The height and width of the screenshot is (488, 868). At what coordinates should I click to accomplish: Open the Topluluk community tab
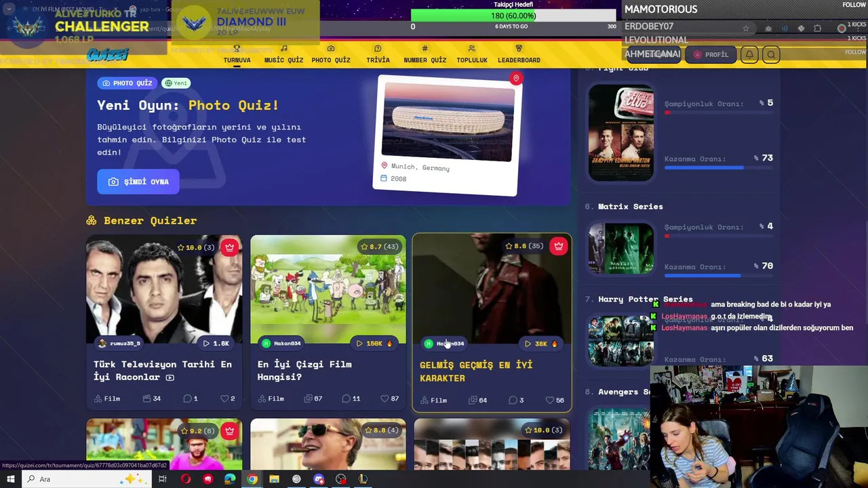point(472,54)
